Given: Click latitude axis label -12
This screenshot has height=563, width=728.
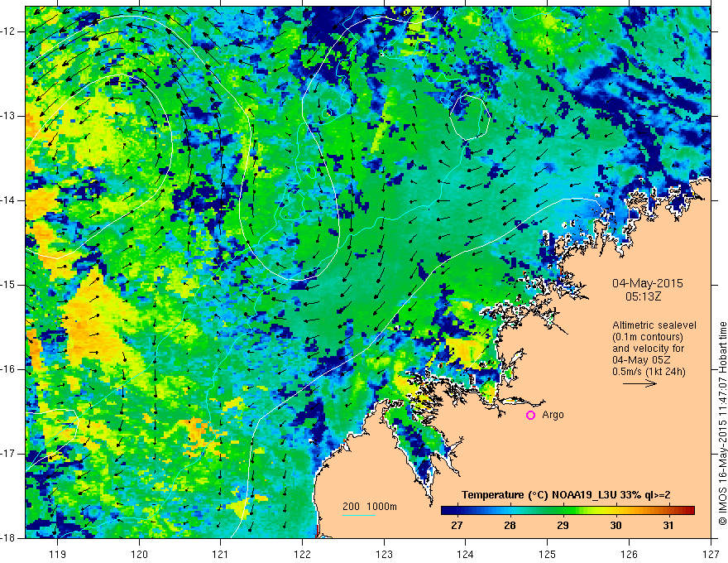Looking at the screenshot, I should pyautogui.click(x=9, y=31).
